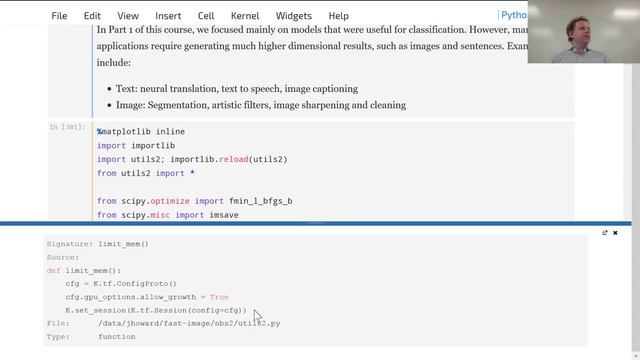Click the presenter webcam video overlay
This screenshot has height=360, width=640.
pyautogui.click(x=584, y=32)
